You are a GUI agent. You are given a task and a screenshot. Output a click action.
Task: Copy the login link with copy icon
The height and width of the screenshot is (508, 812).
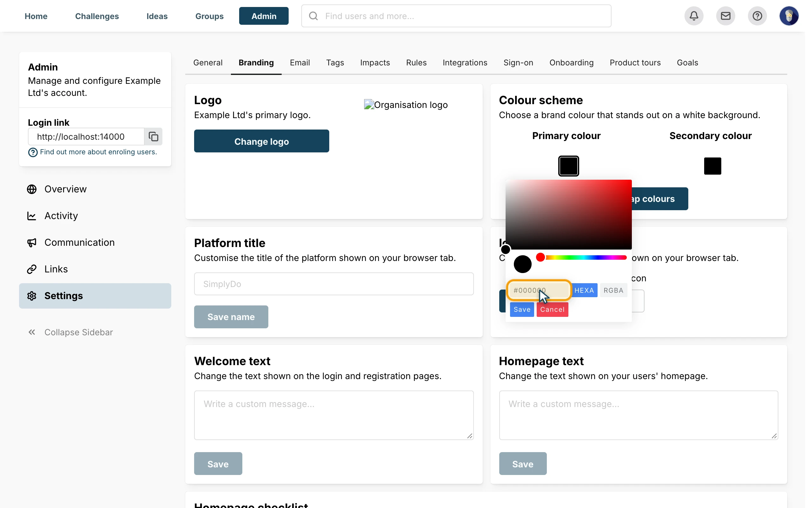pyautogui.click(x=153, y=137)
